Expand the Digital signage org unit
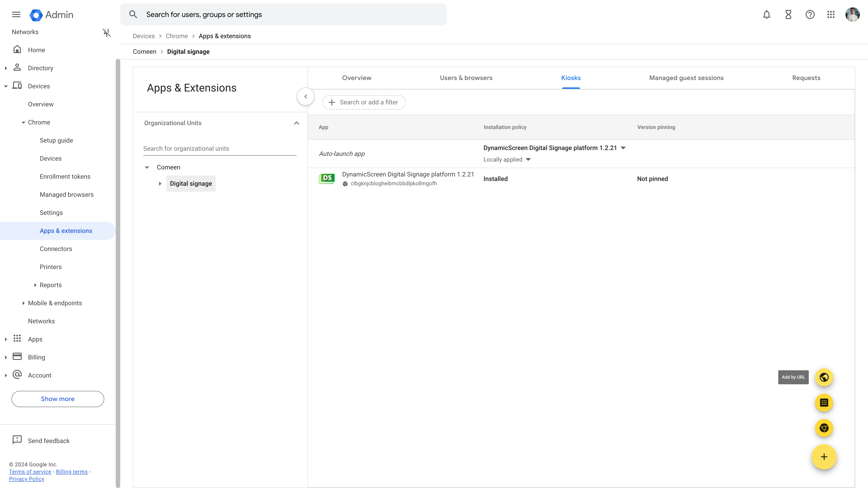The height and width of the screenshot is (488, 868). pos(160,184)
